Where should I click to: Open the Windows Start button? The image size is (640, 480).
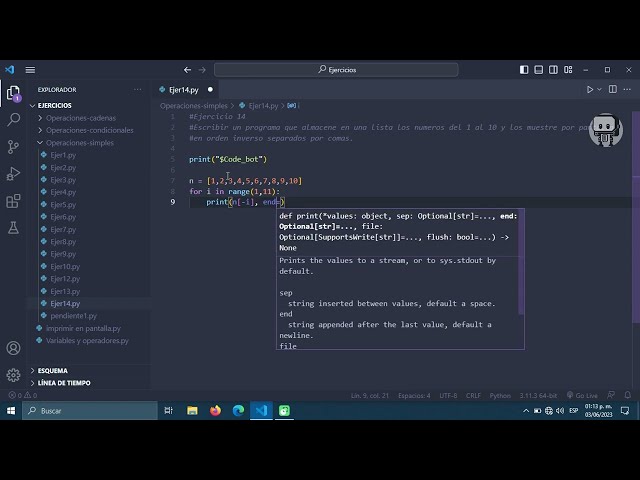[x=11, y=411]
